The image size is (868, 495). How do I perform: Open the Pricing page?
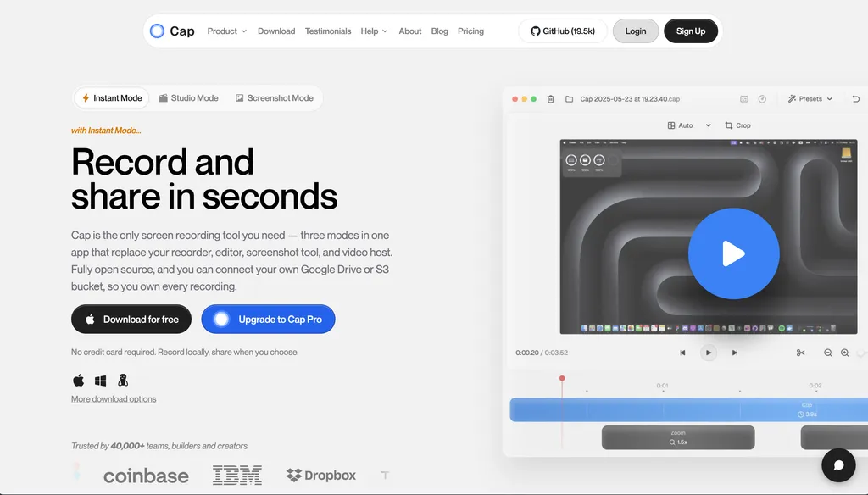(x=470, y=31)
